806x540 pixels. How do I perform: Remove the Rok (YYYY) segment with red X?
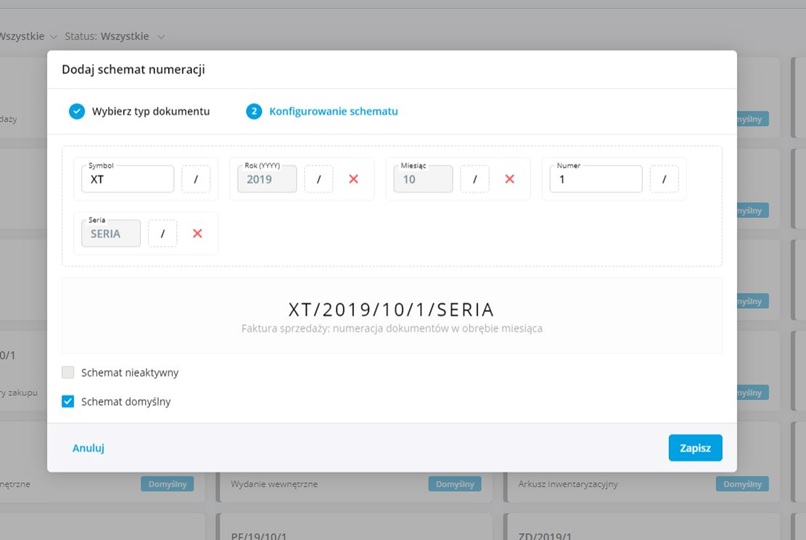click(353, 179)
